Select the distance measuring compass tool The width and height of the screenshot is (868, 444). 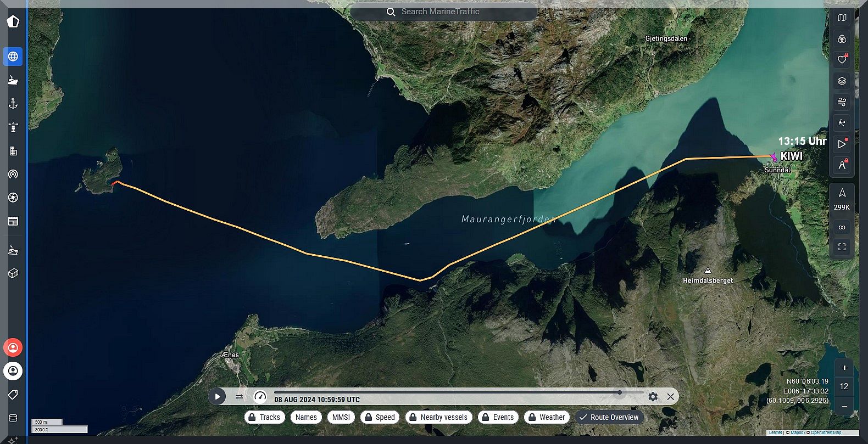click(x=842, y=165)
